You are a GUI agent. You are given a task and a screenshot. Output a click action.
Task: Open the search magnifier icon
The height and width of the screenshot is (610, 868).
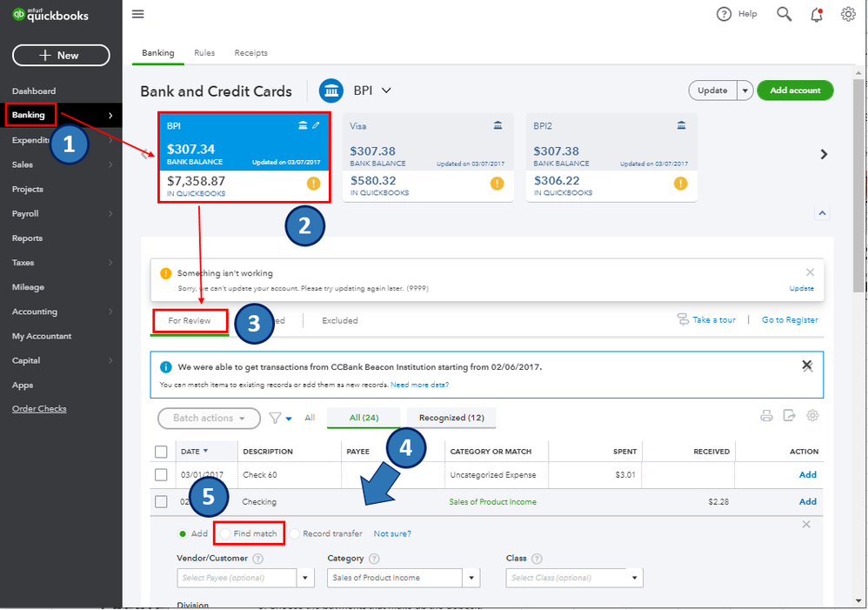784,14
